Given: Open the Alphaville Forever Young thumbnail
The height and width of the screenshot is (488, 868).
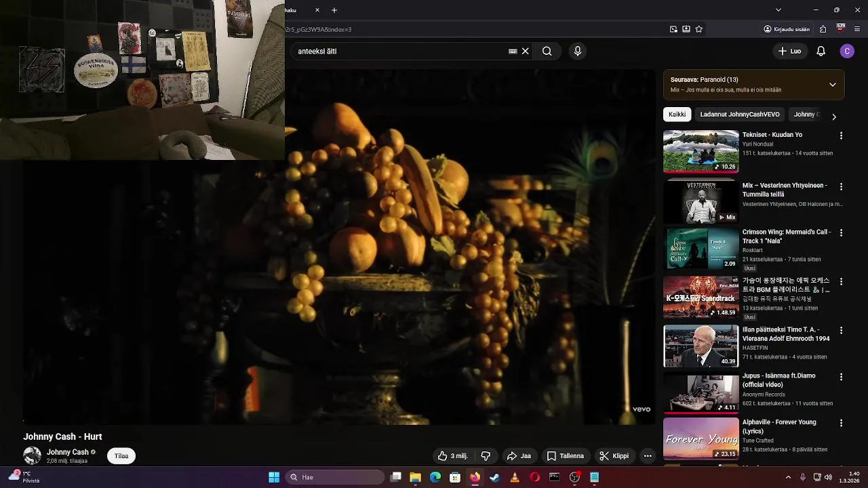Looking at the screenshot, I should coord(701,439).
